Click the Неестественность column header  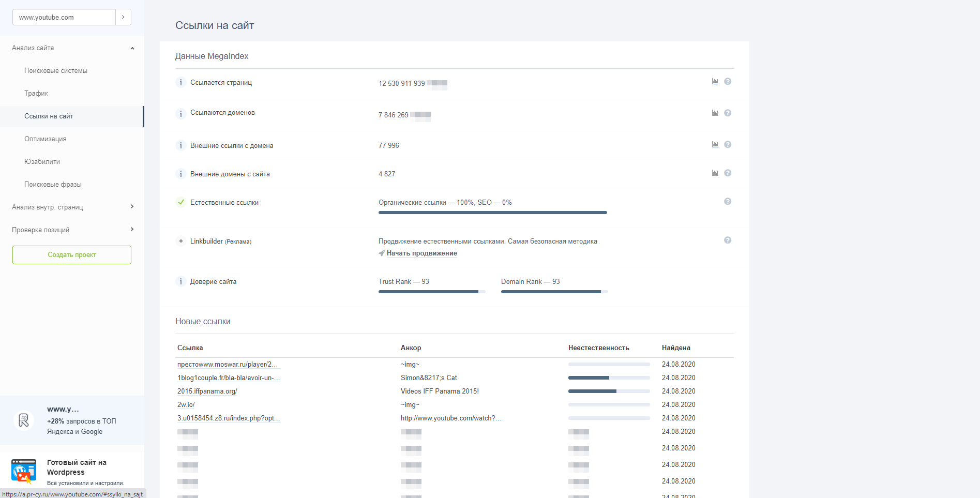point(599,348)
